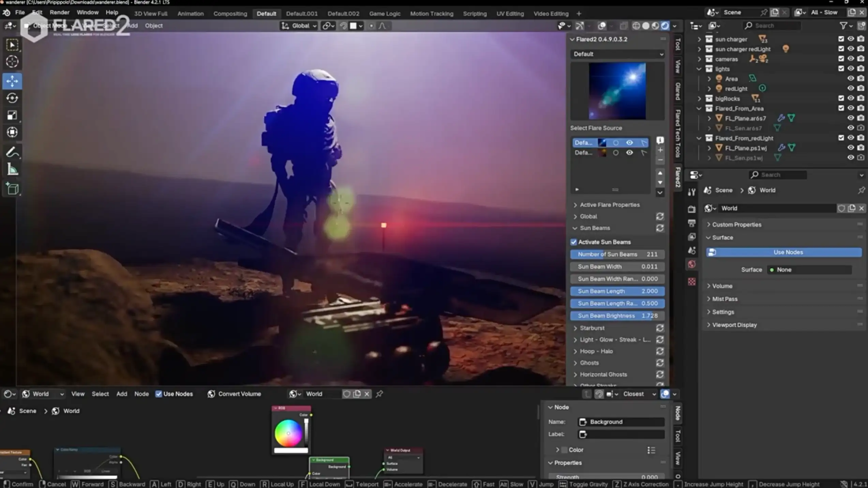
Task: Select the Annotate pencil tool
Action: (12, 152)
